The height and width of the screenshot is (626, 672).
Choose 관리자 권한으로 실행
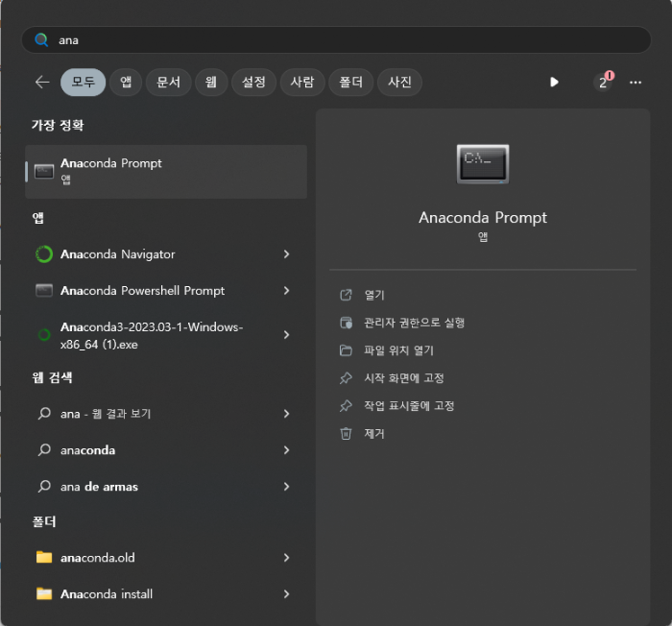coord(414,323)
